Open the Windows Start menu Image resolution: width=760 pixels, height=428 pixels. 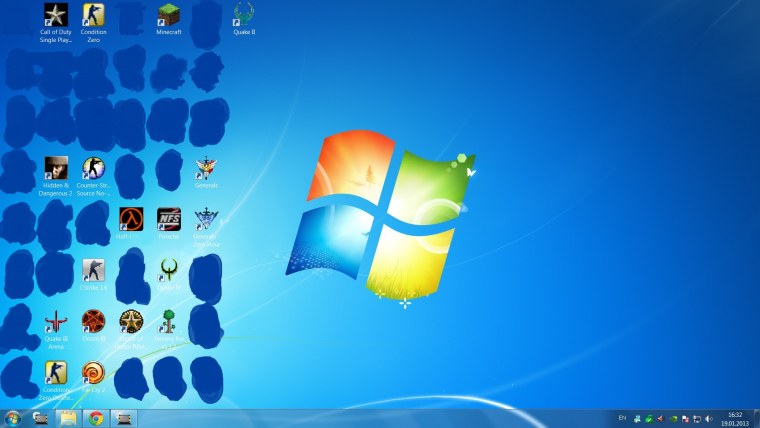(x=13, y=418)
